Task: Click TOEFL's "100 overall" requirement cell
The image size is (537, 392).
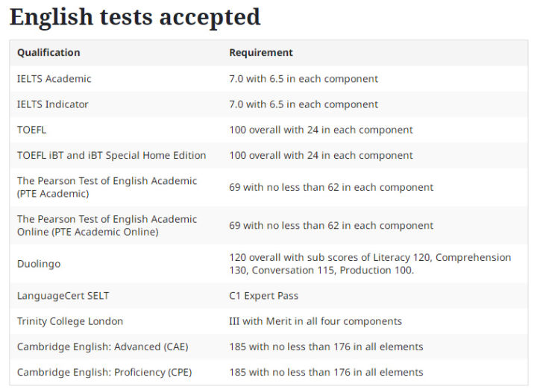Action: point(321,130)
